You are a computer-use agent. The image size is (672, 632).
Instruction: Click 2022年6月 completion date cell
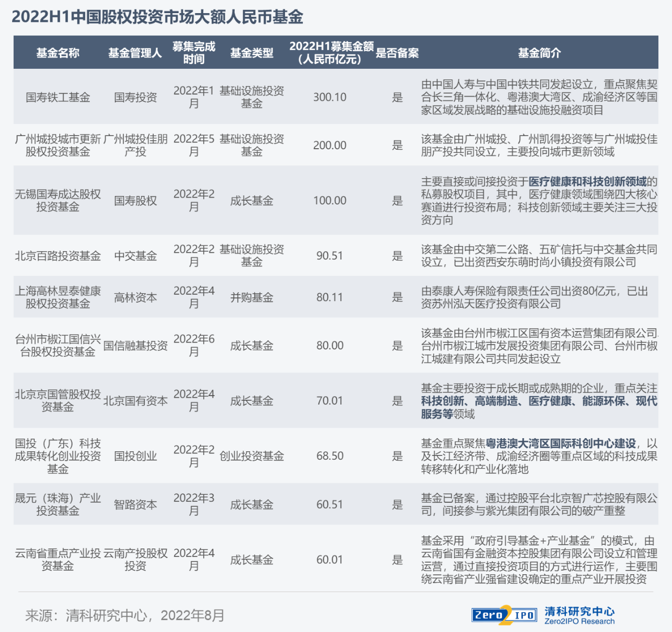tap(194, 345)
